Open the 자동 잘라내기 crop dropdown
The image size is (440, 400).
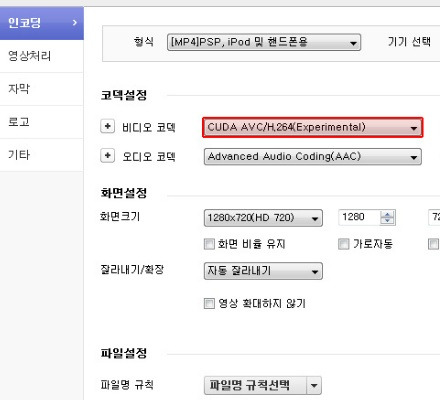coord(263,271)
